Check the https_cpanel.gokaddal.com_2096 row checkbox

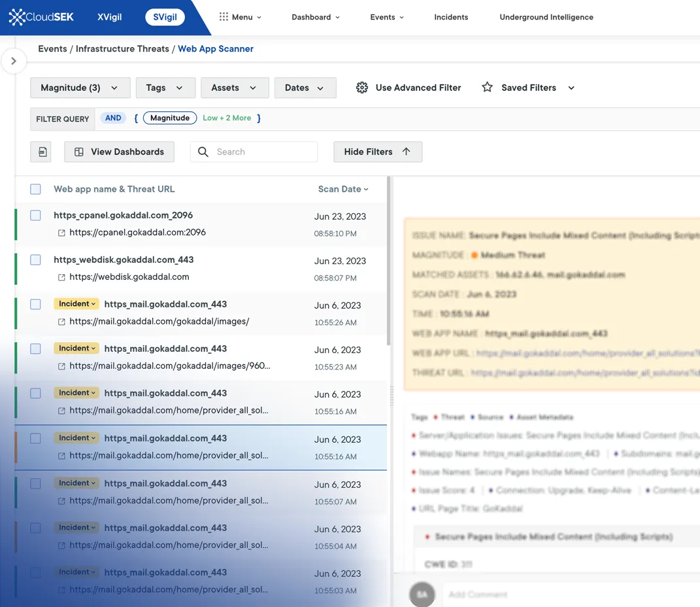(35, 215)
